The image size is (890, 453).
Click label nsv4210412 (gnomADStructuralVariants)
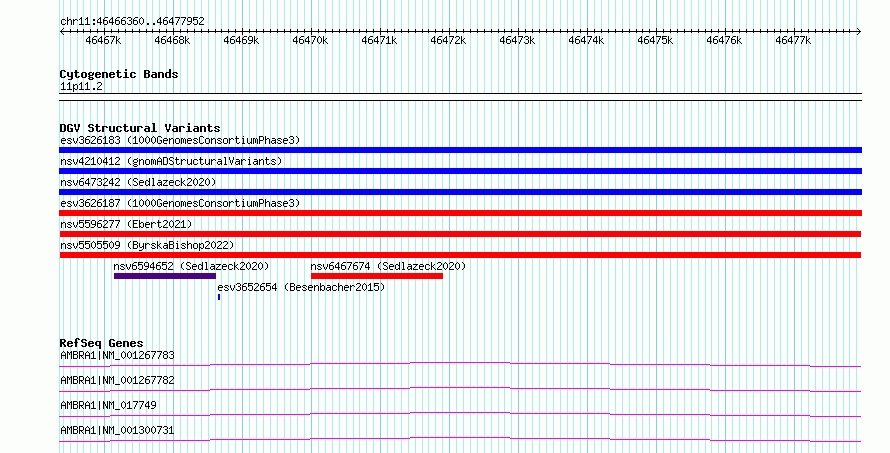[x=171, y=161]
